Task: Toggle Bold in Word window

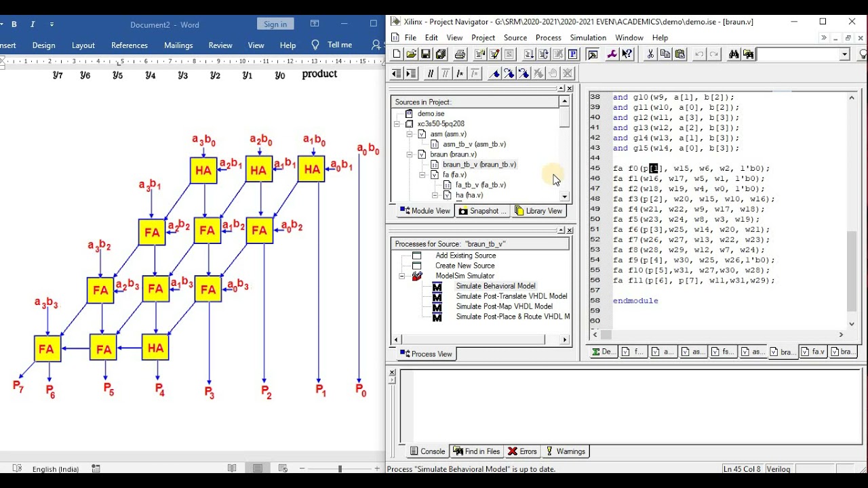Action: point(14,24)
